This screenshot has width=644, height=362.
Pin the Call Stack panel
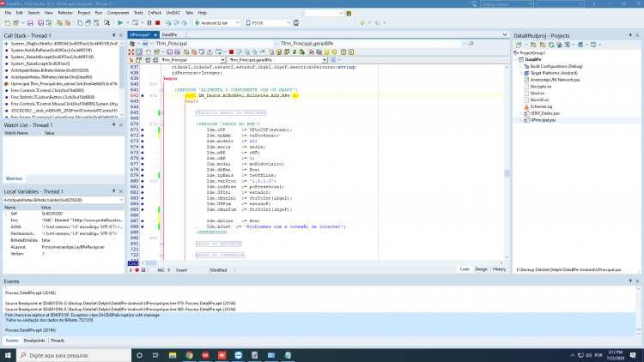(x=113, y=35)
